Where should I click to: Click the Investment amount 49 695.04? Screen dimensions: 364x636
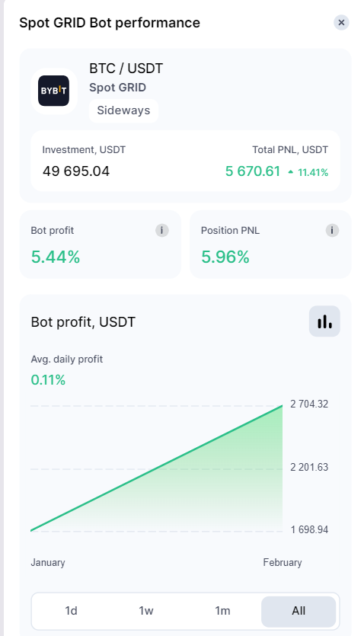tap(76, 171)
